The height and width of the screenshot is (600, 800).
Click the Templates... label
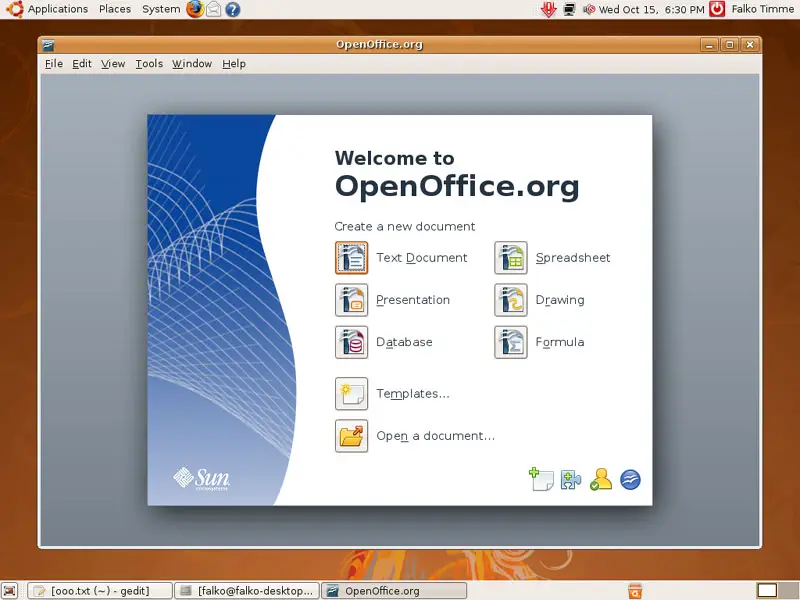pyautogui.click(x=413, y=393)
